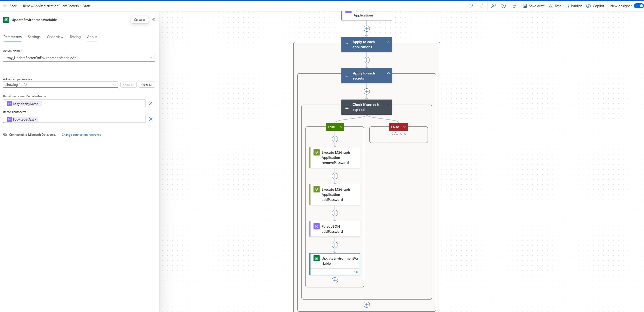Open the Flow checker stethoscope icon
The image size is (644, 312).
(x=513, y=6)
